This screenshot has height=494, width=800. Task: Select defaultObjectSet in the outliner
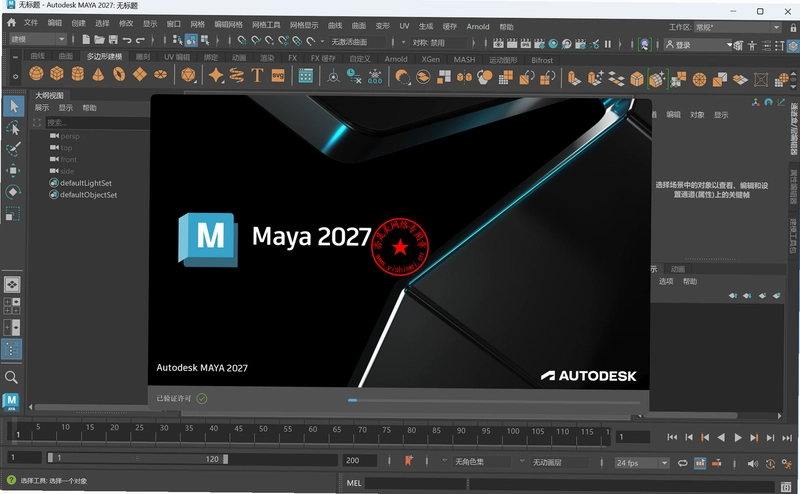pos(88,195)
